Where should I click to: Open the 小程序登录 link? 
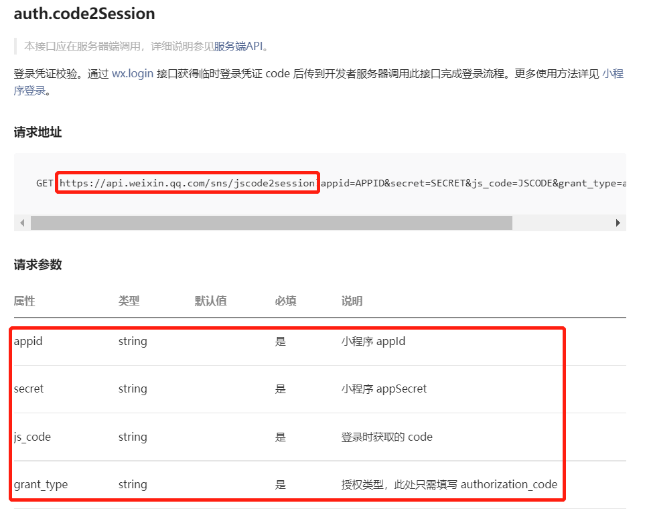pyautogui.click(x=612, y=73)
